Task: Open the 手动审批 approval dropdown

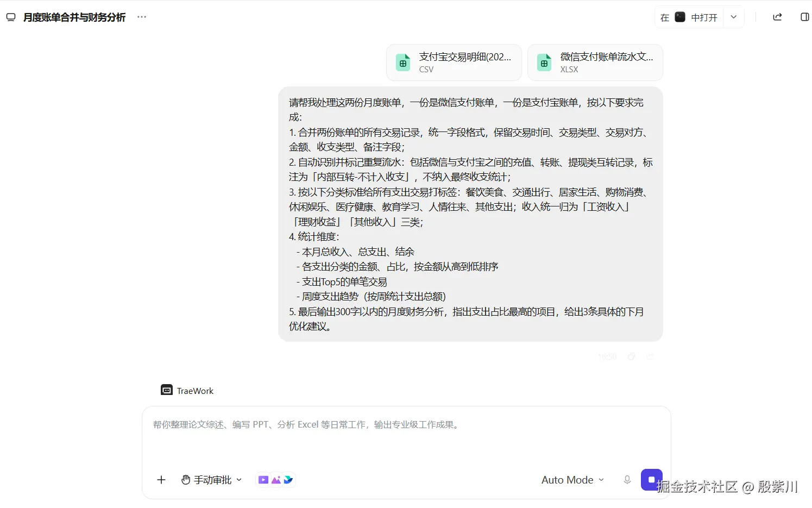Action: click(211, 480)
